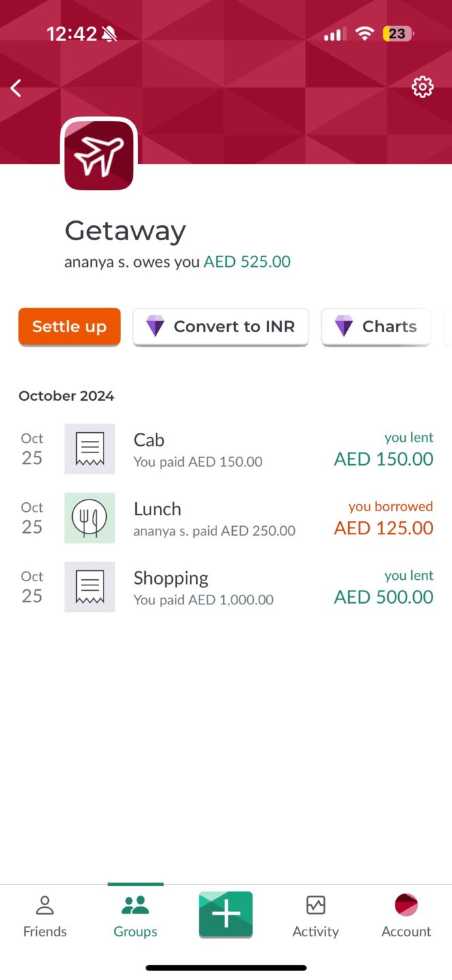Open the add expense plus button
The width and height of the screenshot is (452, 980).
(x=225, y=915)
